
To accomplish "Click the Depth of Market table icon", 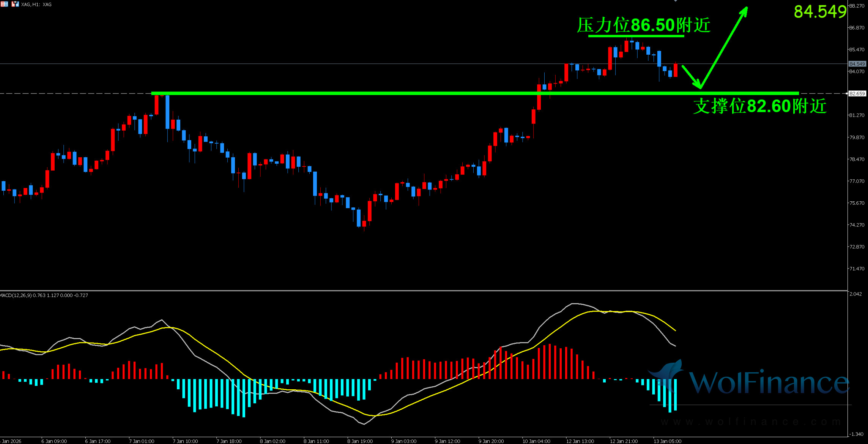I will tap(4, 4).
